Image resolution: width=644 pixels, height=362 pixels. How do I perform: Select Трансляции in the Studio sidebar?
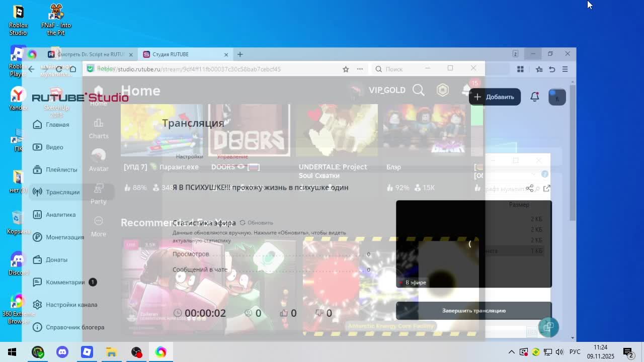56,192
